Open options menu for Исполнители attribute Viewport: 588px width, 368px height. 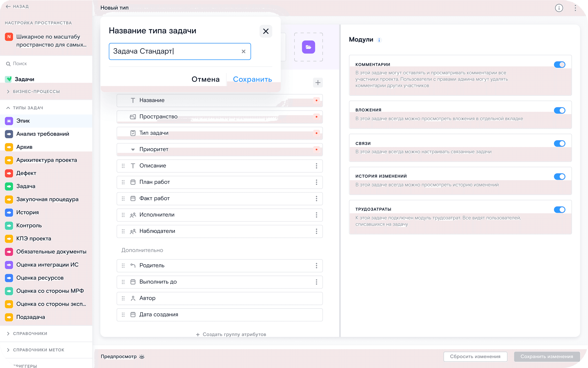316,215
